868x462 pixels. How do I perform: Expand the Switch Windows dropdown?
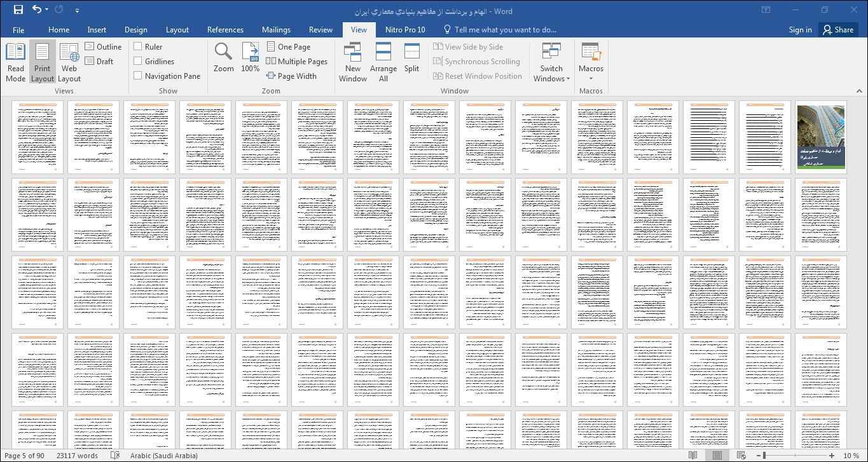point(551,63)
